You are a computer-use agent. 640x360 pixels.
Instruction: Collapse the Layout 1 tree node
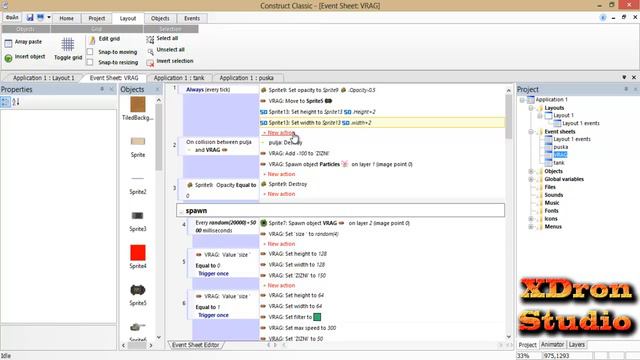click(x=540, y=116)
